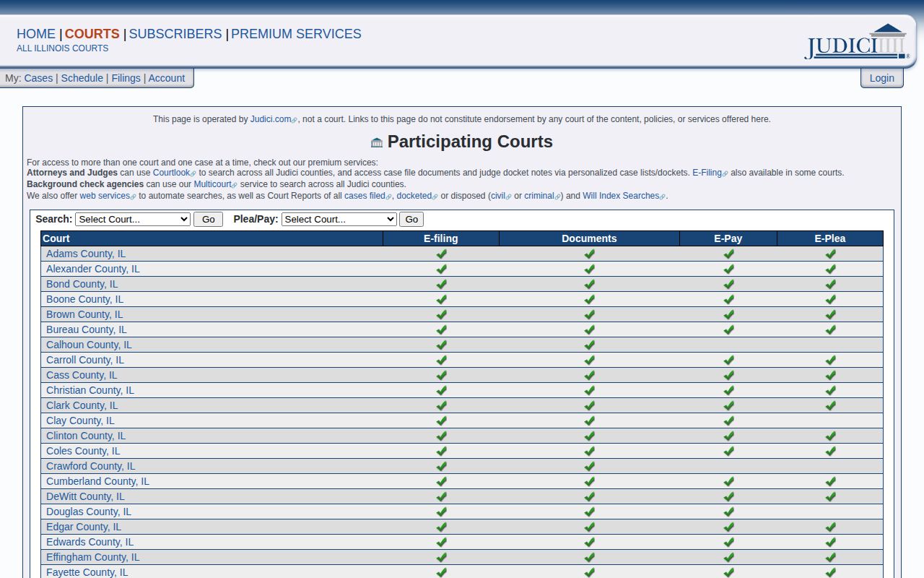This screenshot has height=578, width=924.
Task: Click Brown County E-filing checkmark
Action: (x=441, y=314)
